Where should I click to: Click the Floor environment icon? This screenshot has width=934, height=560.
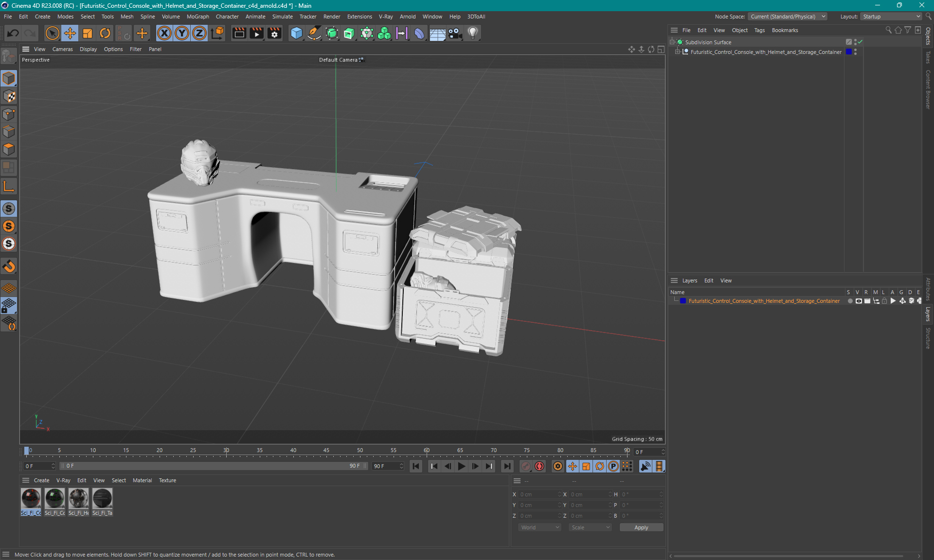pyautogui.click(x=437, y=33)
